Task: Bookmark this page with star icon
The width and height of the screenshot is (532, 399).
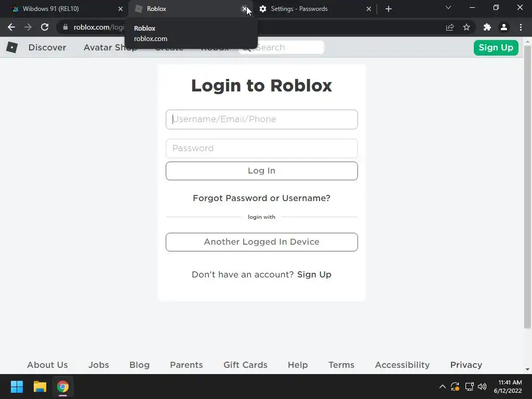Action: [x=467, y=27]
